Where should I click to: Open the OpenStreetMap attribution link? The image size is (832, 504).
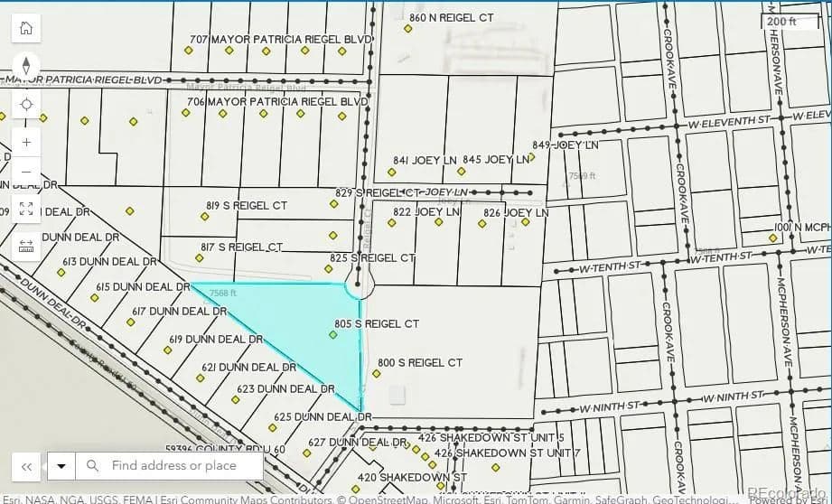pyautogui.click(x=387, y=499)
